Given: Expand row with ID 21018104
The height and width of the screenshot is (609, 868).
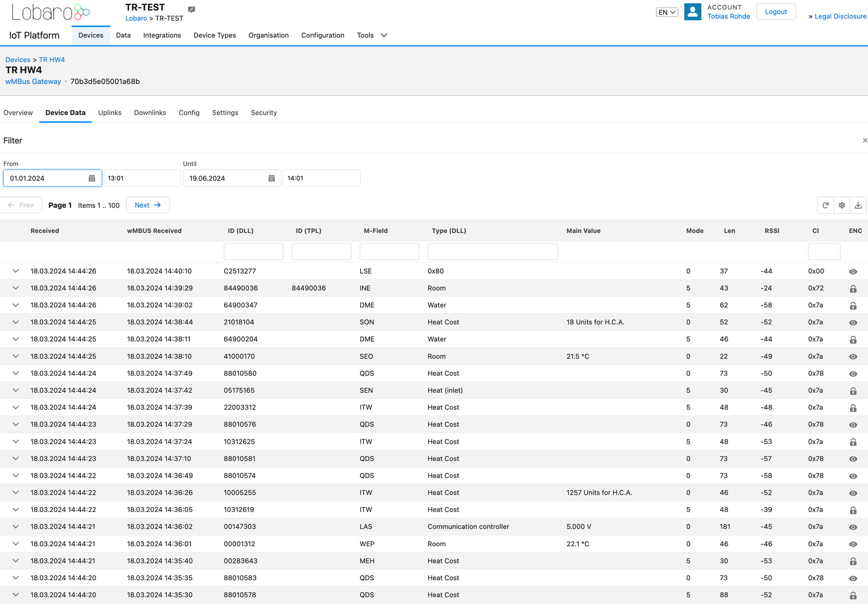Looking at the screenshot, I should (x=16, y=322).
